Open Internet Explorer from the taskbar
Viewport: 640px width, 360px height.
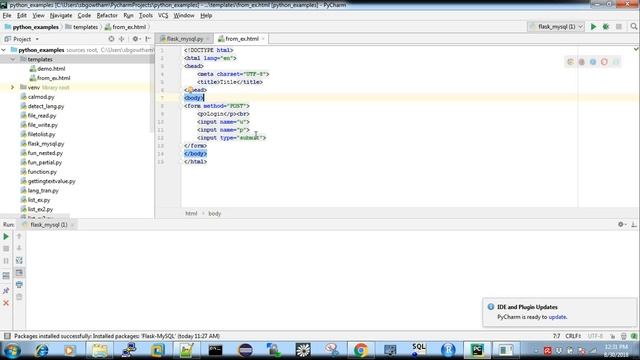pos(41,350)
